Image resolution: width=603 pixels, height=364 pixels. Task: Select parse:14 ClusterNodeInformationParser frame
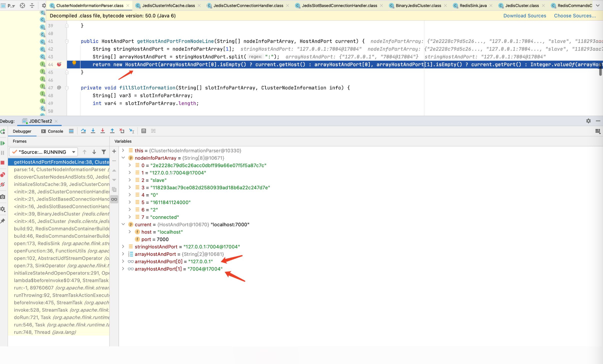coord(60,169)
